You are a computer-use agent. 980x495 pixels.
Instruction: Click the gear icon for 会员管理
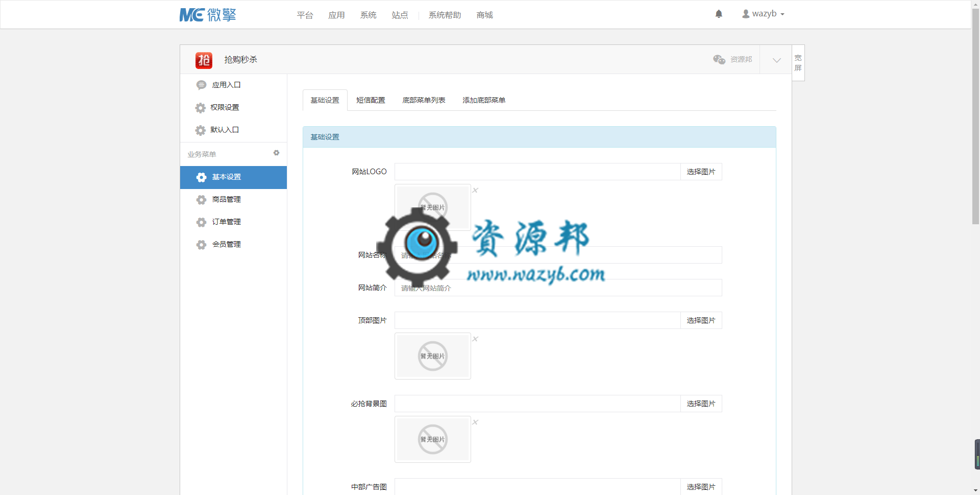[x=201, y=245]
